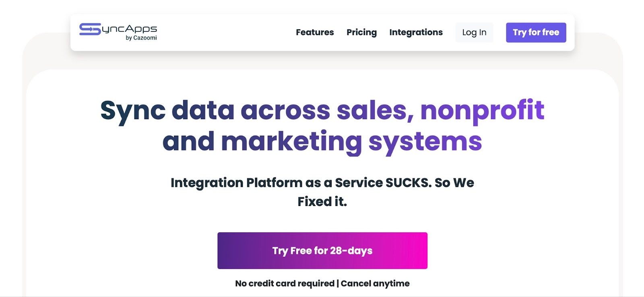Click the word "sales," in the headline

click(x=375, y=110)
